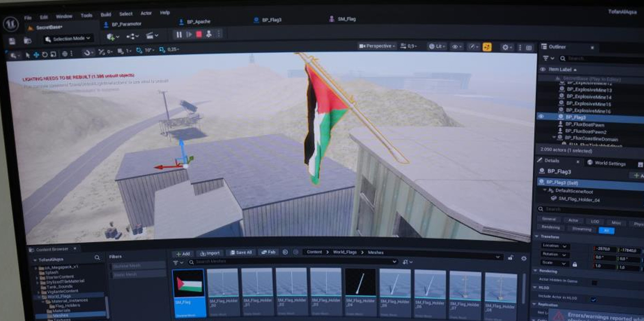Toggle the Scale lock icon

575,264
